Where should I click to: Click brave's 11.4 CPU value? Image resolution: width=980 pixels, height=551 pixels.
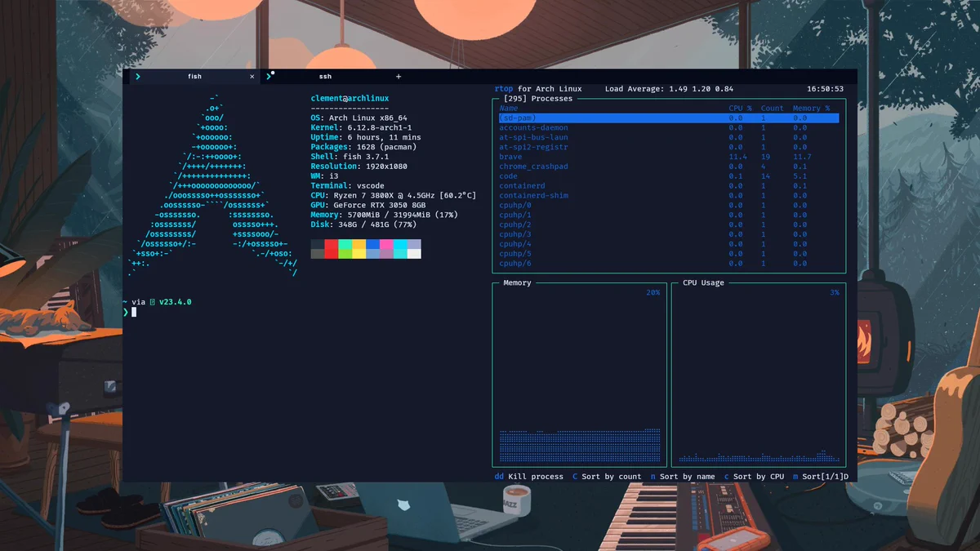737,157
